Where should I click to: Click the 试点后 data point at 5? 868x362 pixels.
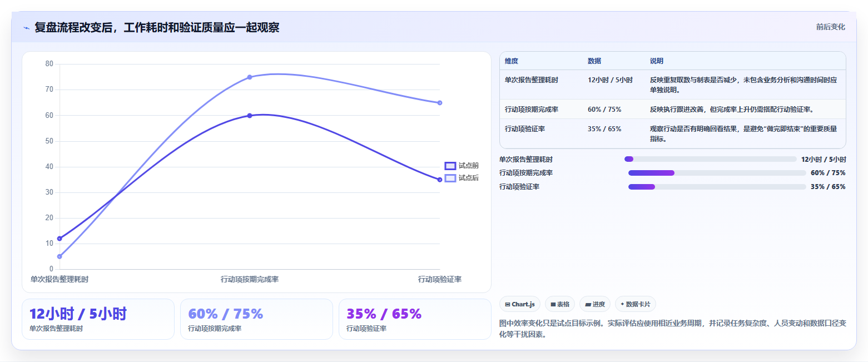point(59,256)
